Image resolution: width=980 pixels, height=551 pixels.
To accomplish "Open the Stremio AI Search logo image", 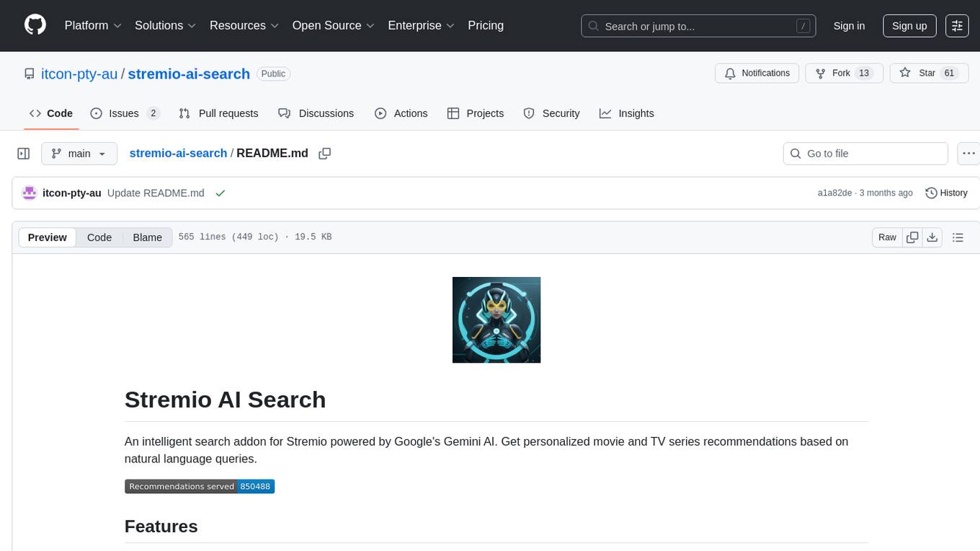I will 496,319.
